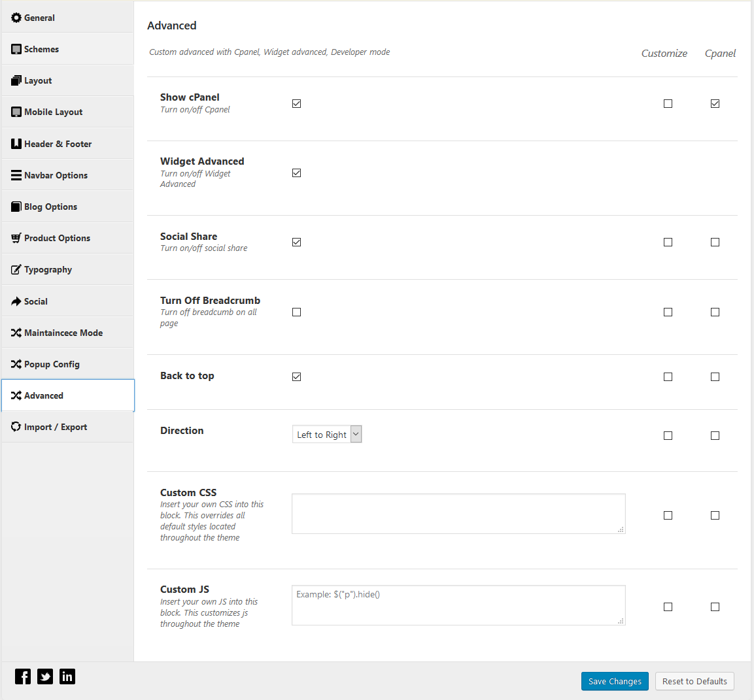Click the Navbar Options hamburger icon
This screenshot has height=700, width=754.
pyautogui.click(x=16, y=175)
